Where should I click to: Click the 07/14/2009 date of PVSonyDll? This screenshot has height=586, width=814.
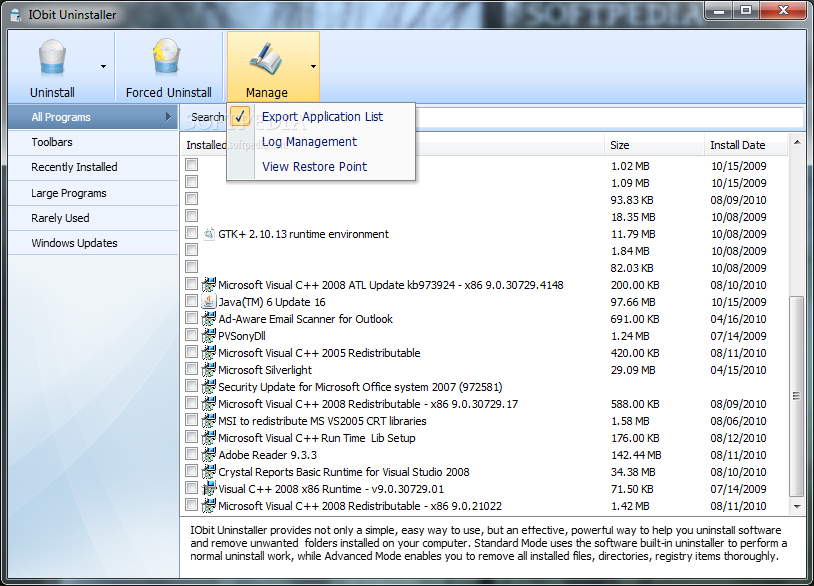[738, 336]
